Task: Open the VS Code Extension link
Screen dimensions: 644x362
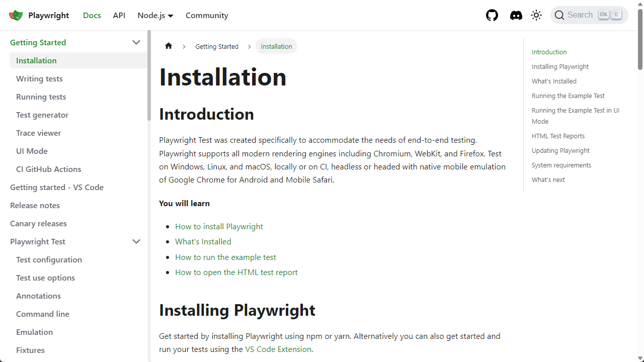Action: tap(278, 349)
